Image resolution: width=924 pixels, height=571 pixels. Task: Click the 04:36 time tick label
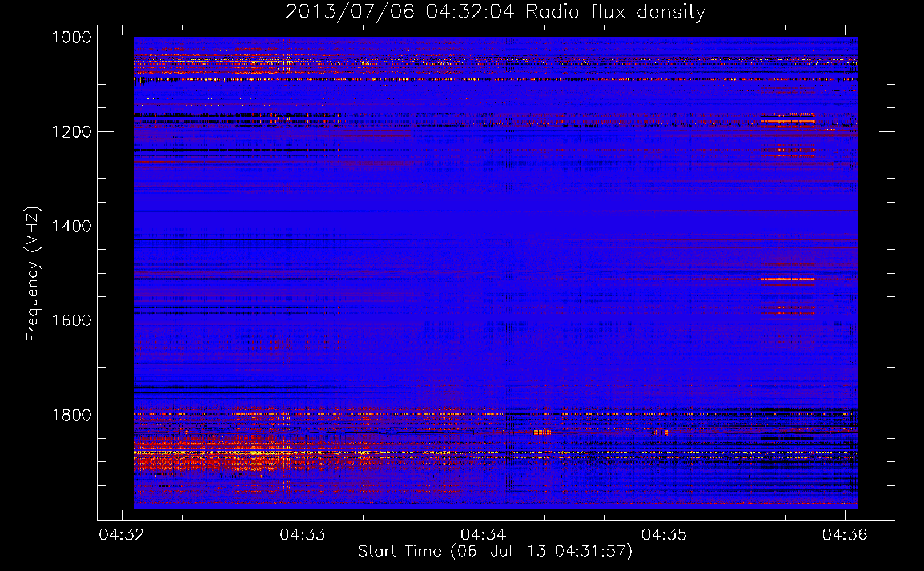[x=845, y=534]
